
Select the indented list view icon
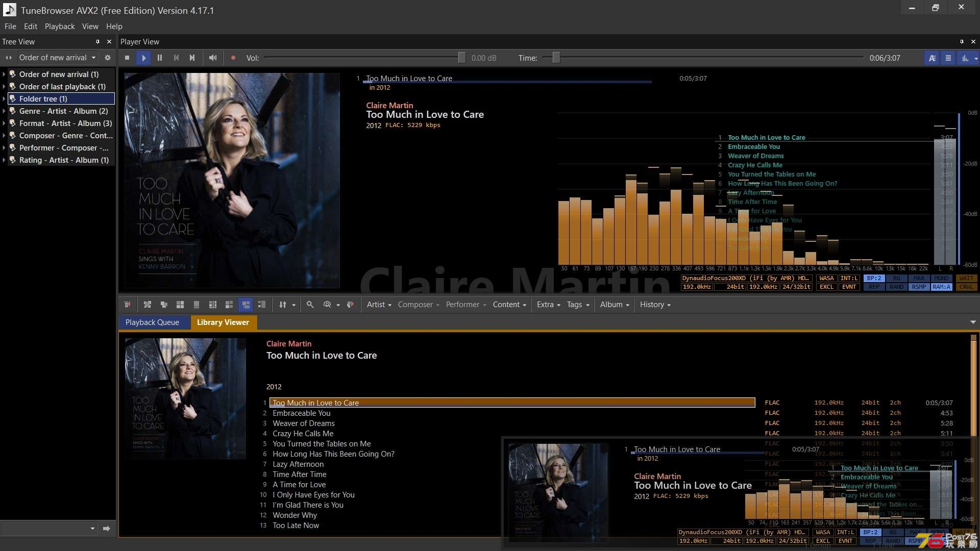(262, 305)
